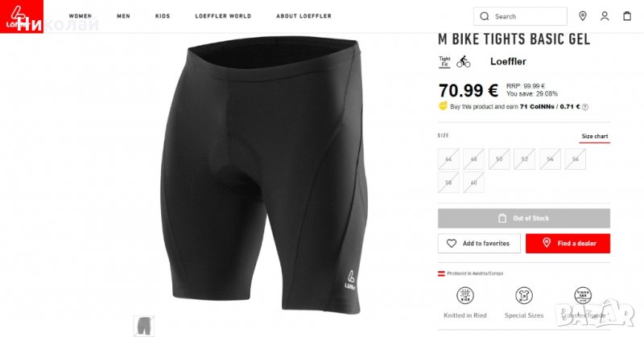Open the Men menu
Screen dimensions: 644x337
click(x=123, y=16)
